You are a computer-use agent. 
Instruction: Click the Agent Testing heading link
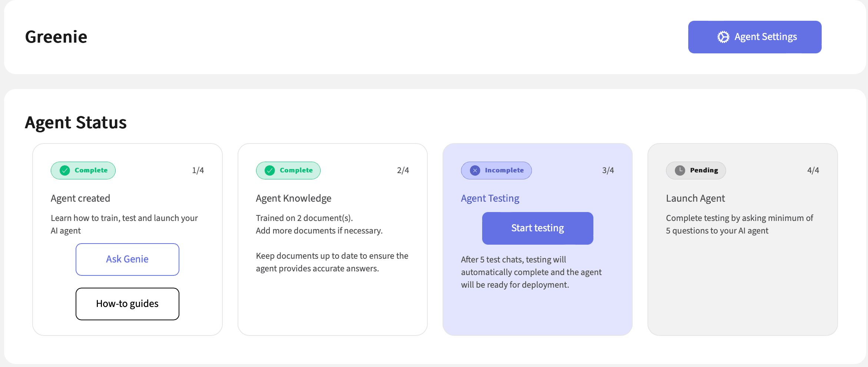pyautogui.click(x=490, y=198)
